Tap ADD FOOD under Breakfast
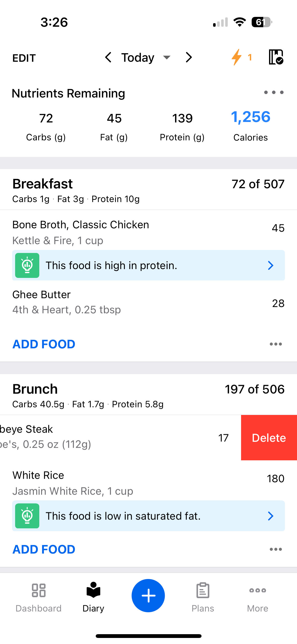 click(x=44, y=344)
